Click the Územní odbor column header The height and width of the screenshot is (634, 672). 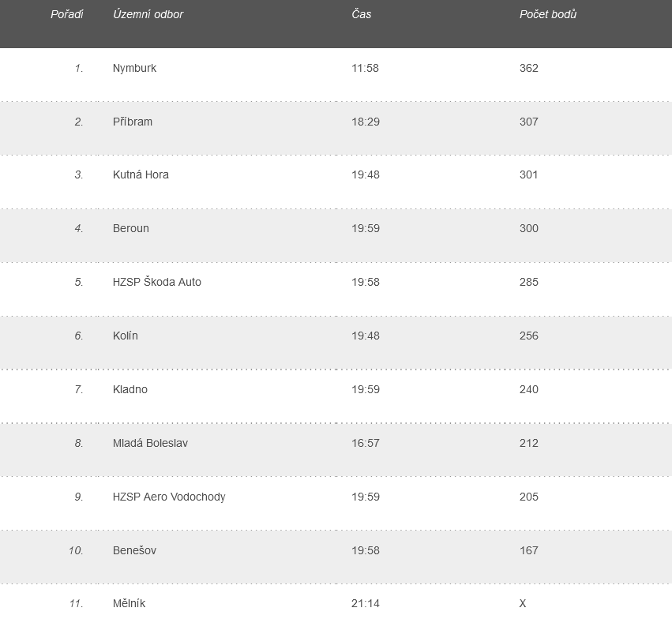(x=148, y=14)
